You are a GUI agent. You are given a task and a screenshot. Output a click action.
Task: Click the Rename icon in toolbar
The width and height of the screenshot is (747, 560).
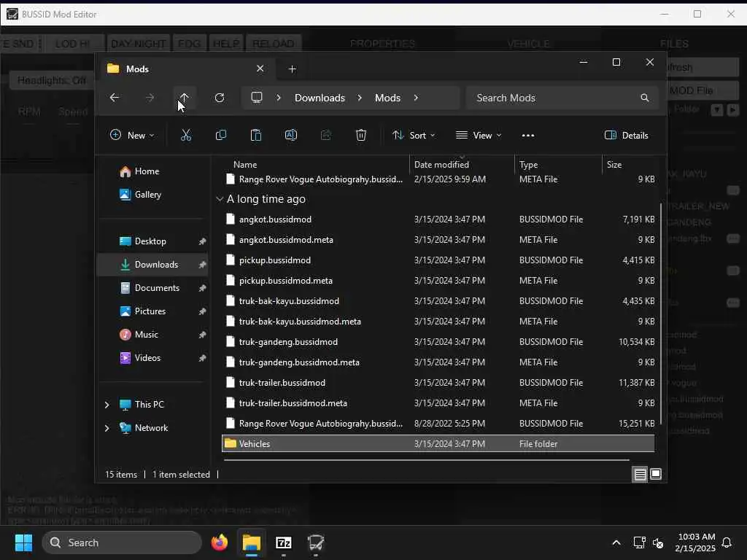(x=290, y=135)
